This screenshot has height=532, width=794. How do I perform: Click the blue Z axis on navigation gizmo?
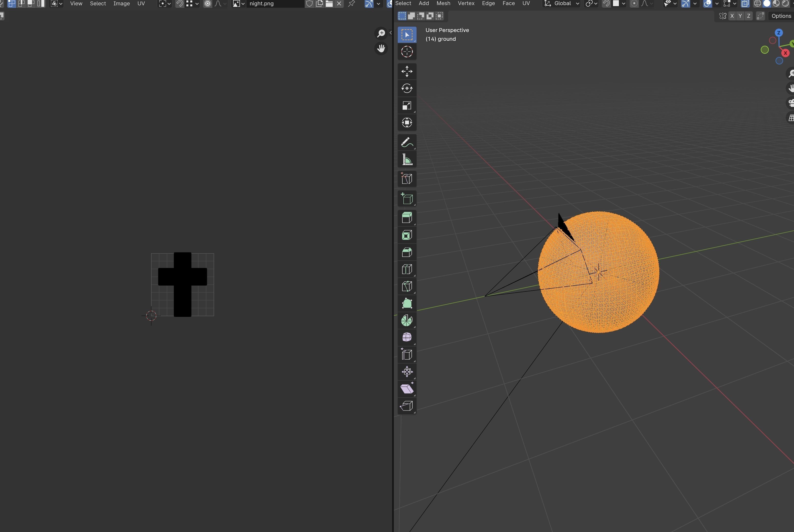(x=779, y=33)
